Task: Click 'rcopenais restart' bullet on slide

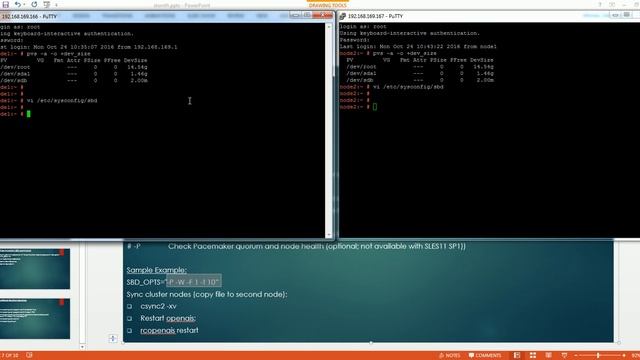Action: (x=169, y=331)
